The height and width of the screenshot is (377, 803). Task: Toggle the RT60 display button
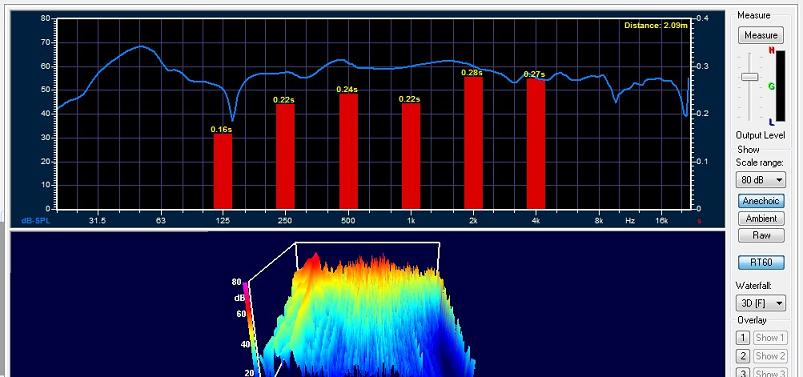[x=761, y=262]
